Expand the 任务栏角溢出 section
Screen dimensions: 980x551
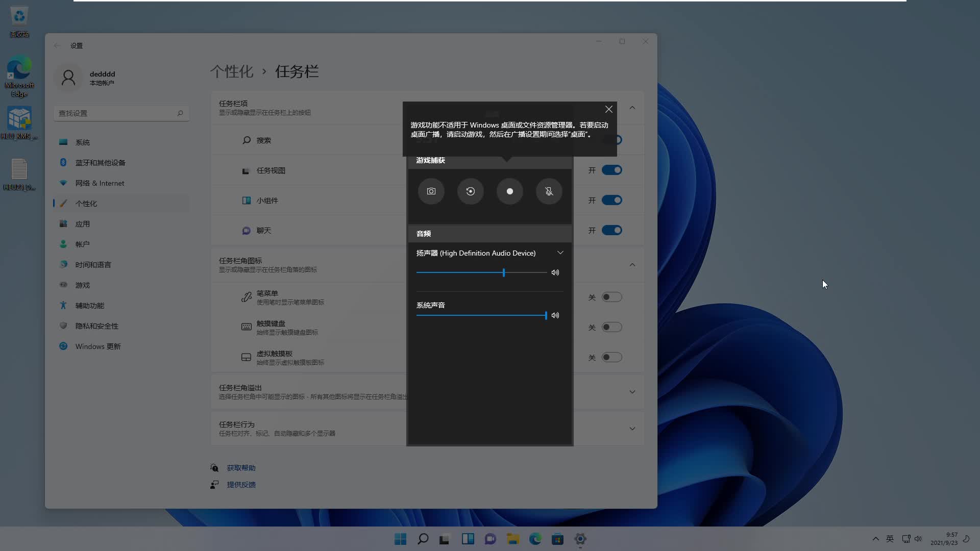(632, 392)
